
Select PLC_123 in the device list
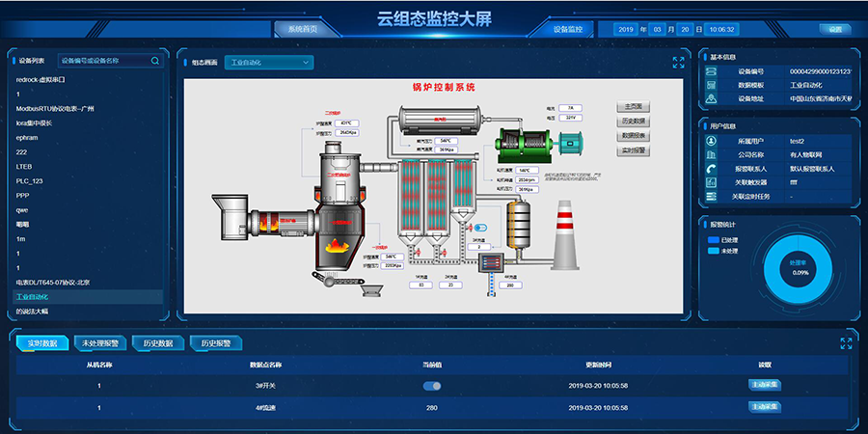[30, 181]
